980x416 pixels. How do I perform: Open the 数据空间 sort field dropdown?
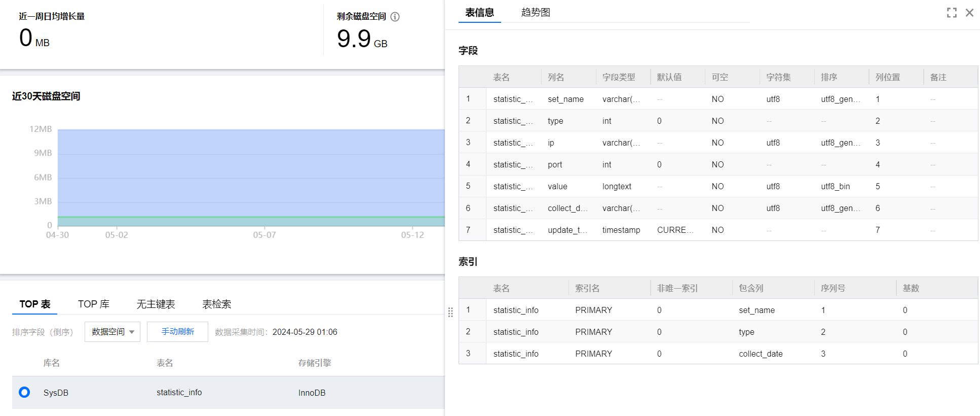pos(112,332)
